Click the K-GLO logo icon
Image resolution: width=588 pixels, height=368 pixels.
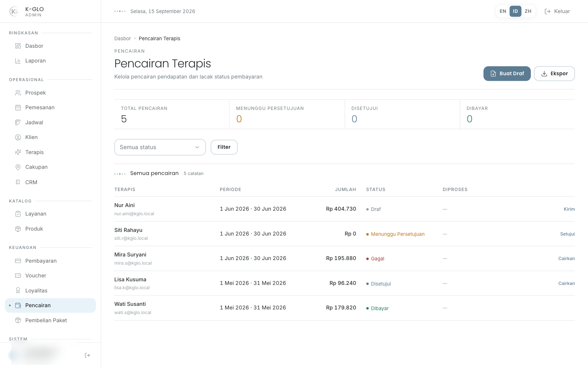tap(14, 11)
